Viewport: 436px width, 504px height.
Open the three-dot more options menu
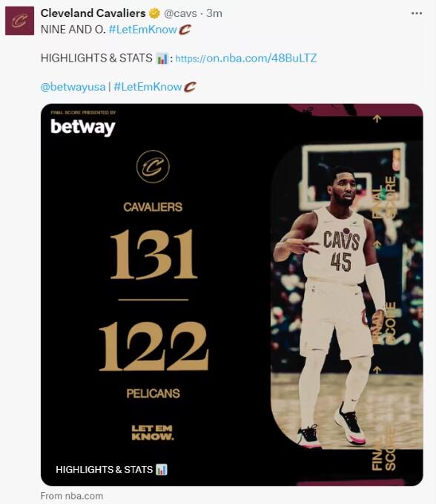(417, 13)
